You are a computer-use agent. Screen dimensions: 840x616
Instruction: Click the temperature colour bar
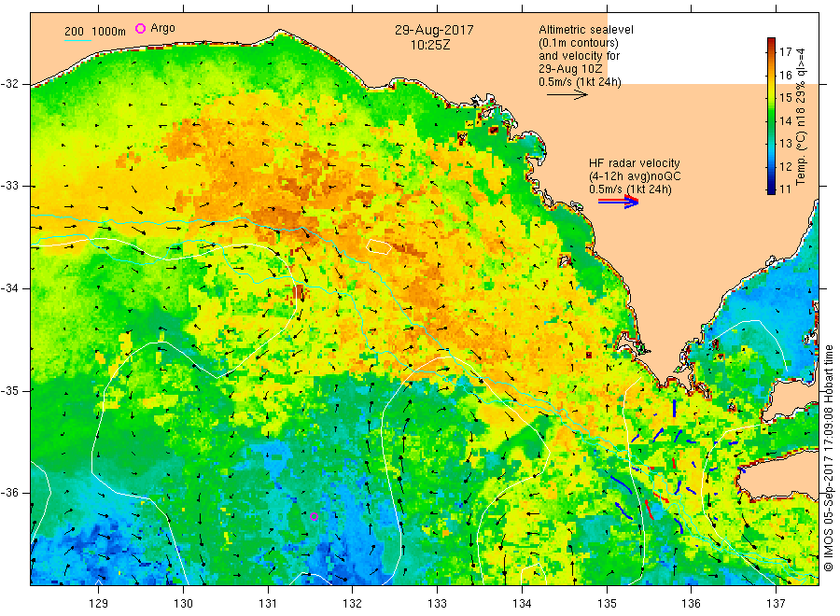(x=771, y=116)
